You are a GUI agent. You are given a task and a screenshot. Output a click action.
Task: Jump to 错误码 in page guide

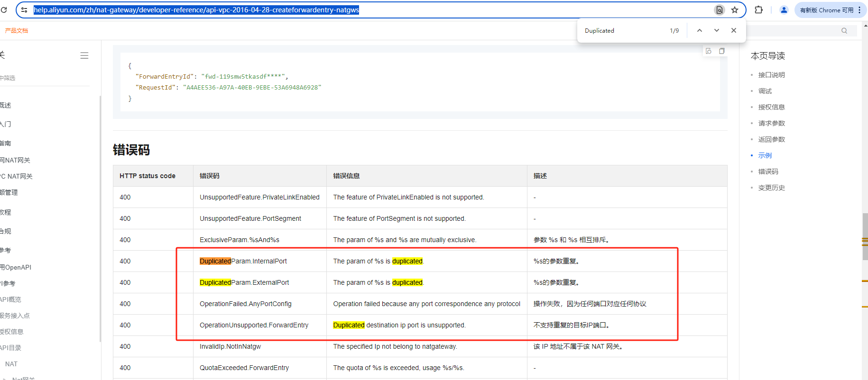pos(768,172)
